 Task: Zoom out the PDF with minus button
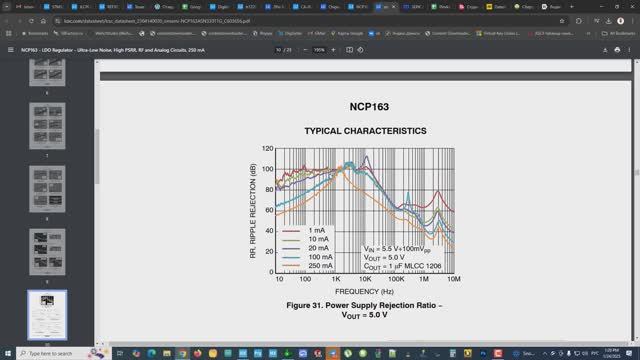pos(305,50)
